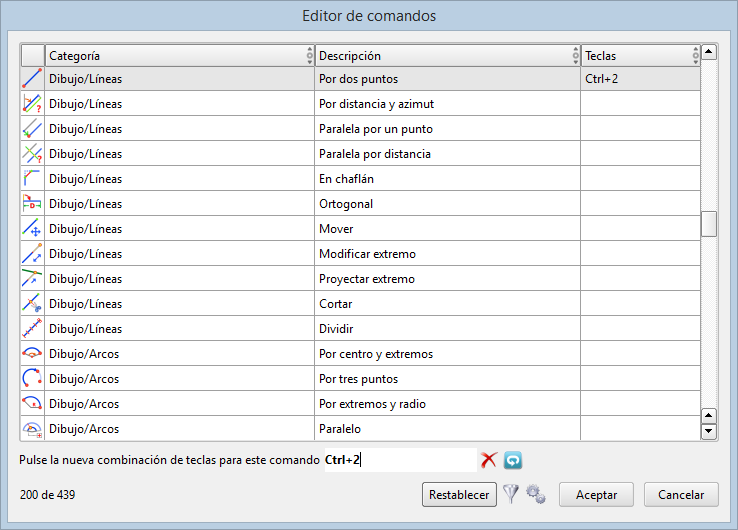Click the 'Dividir' line icon
Image resolution: width=738 pixels, height=530 pixels.
pos(32,328)
